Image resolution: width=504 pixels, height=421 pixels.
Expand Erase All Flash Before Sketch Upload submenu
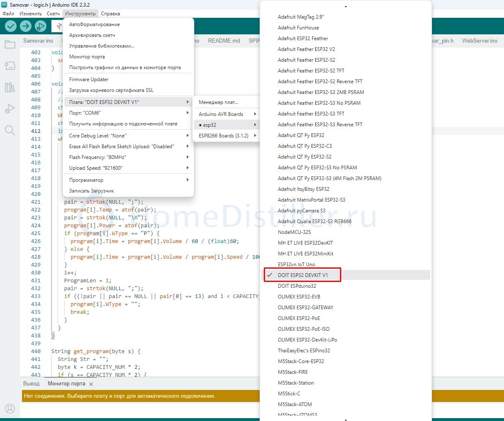(128, 147)
